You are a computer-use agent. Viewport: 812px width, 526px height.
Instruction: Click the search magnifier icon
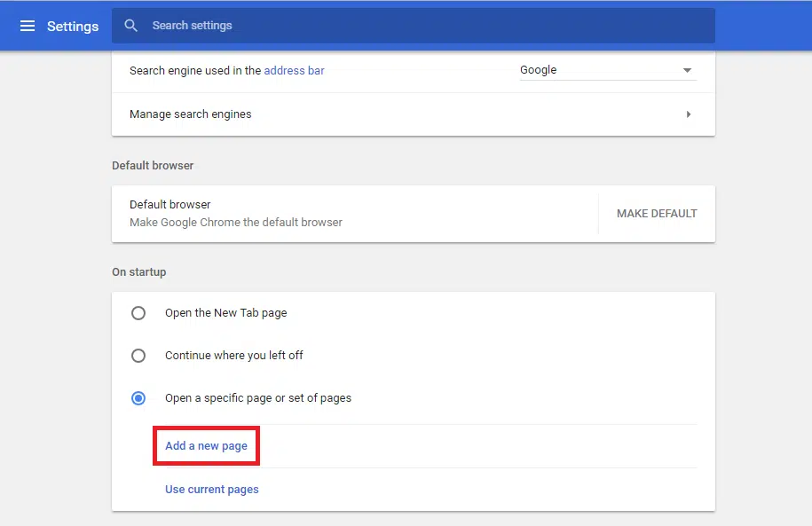pos(130,26)
